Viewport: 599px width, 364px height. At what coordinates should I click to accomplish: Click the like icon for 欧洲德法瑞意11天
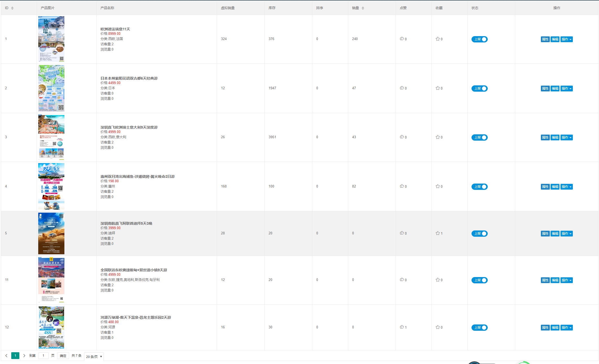click(x=402, y=39)
